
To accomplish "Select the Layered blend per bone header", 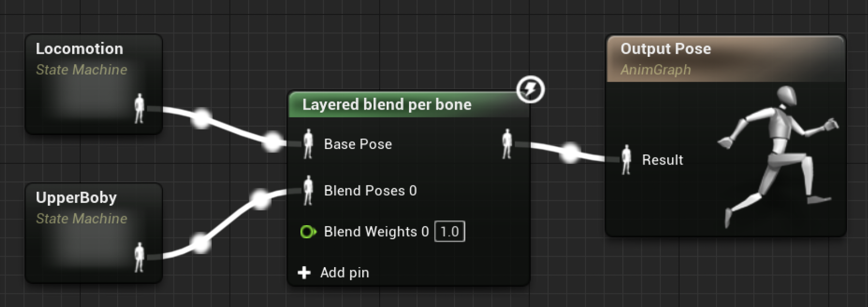I will (409, 105).
